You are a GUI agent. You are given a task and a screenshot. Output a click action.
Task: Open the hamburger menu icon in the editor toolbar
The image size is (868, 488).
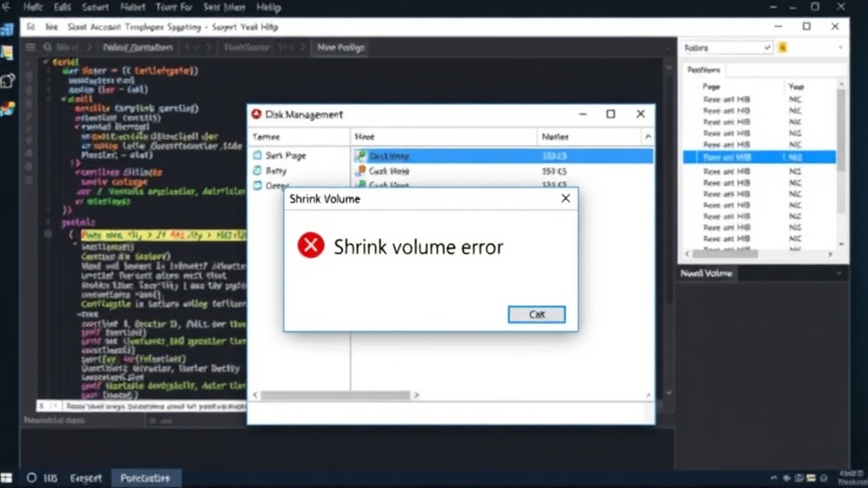point(31,47)
